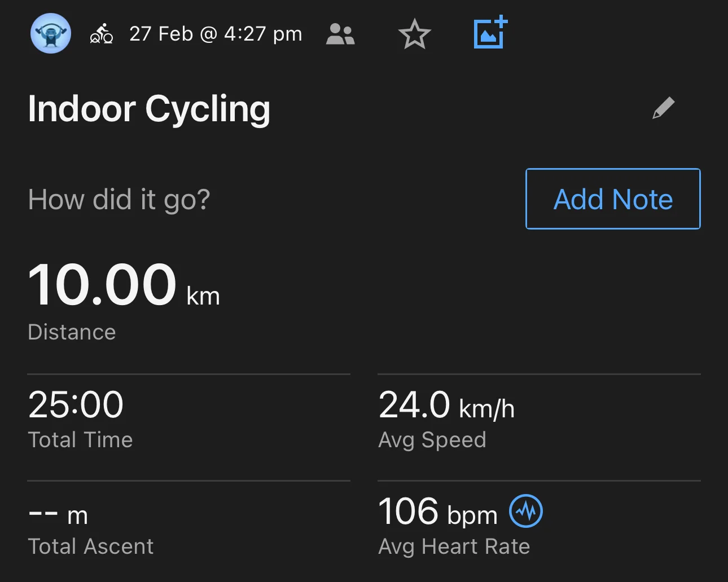Image resolution: width=728 pixels, height=582 pixels.
Task: Add a photo using the image-plus icon
Action: (490, 33)
